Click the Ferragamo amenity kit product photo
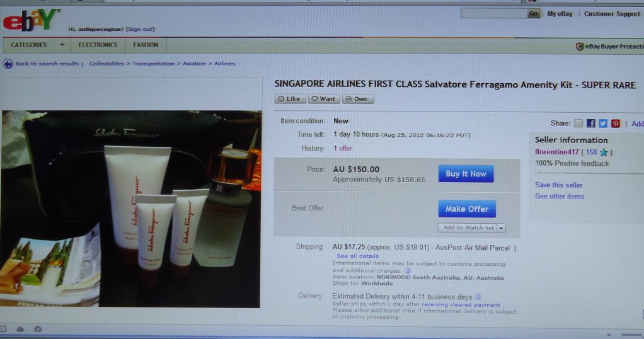644x339 pixels. click(130, 209)
